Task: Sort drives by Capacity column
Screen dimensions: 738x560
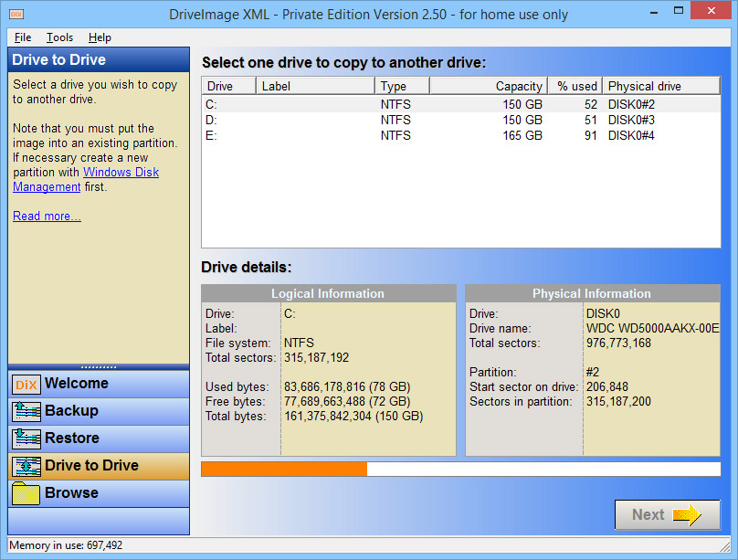Action: (x=489, y=85)
